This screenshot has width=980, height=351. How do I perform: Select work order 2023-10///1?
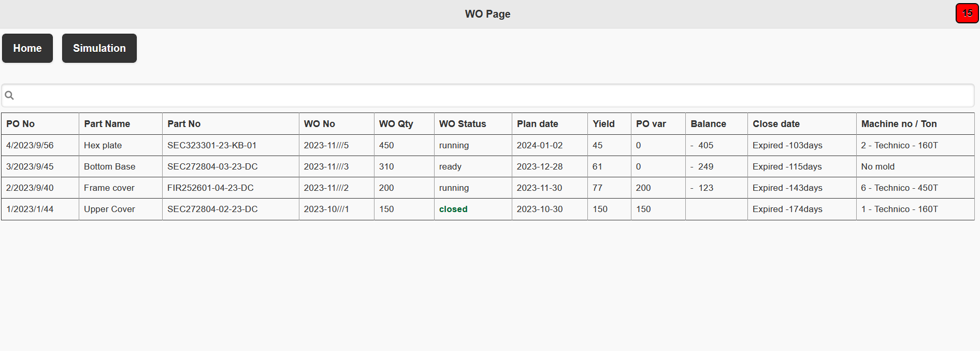point(326,209)
